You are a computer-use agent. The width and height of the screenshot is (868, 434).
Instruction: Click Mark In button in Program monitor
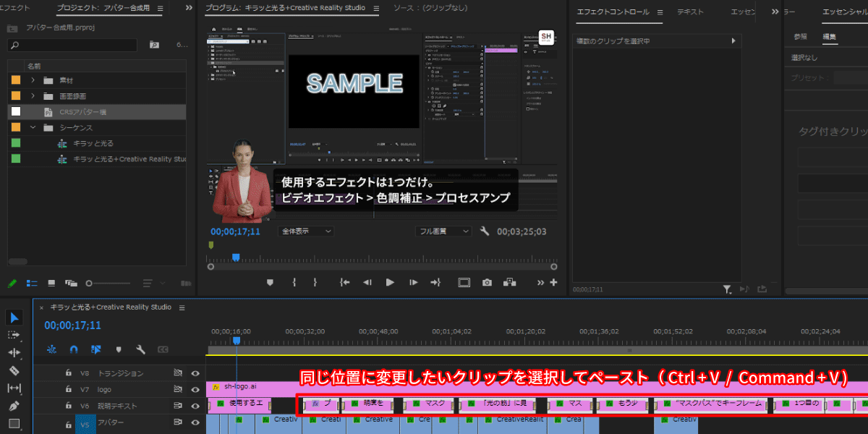click(x=294, y=282)
